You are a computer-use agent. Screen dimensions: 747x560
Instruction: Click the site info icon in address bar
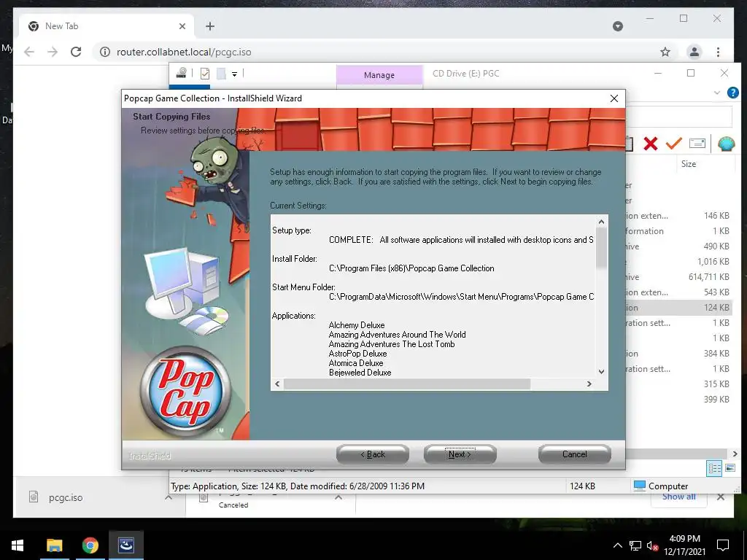click(x=105, y=52)
